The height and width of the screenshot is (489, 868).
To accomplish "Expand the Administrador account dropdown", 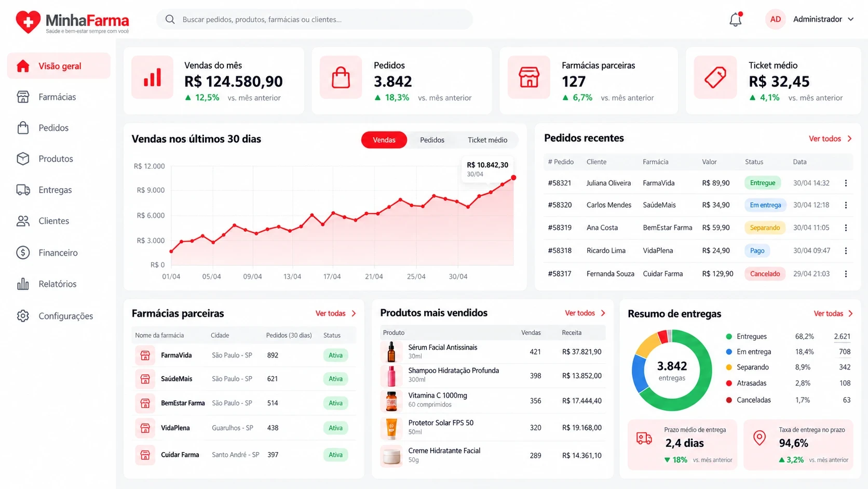I will pos(823,19).
